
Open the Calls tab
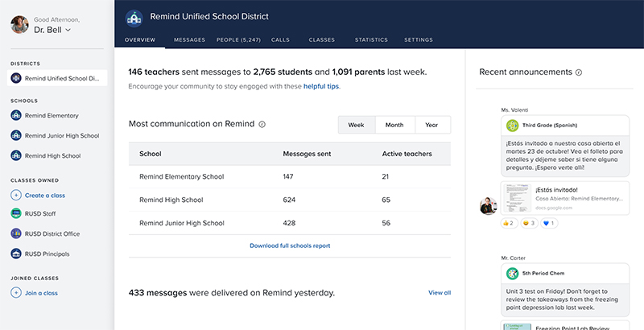(280, 39)
